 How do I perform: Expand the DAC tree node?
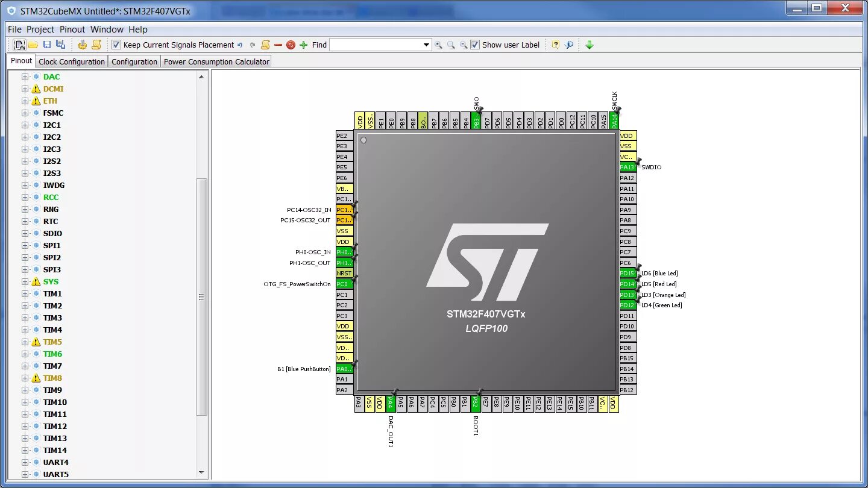25,77
